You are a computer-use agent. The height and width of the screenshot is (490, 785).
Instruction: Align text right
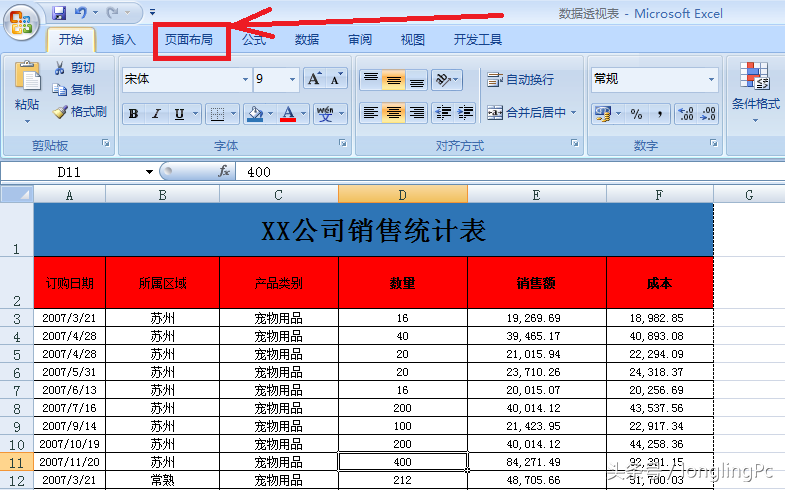(417, 113)
